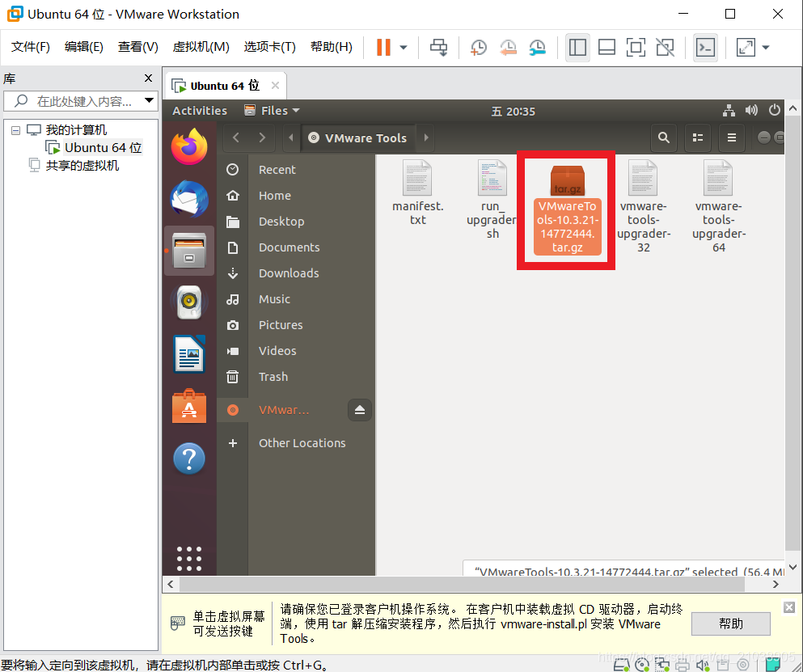
Task: Click Activities in Ubuntu top bar
Action: click(199, 111)
